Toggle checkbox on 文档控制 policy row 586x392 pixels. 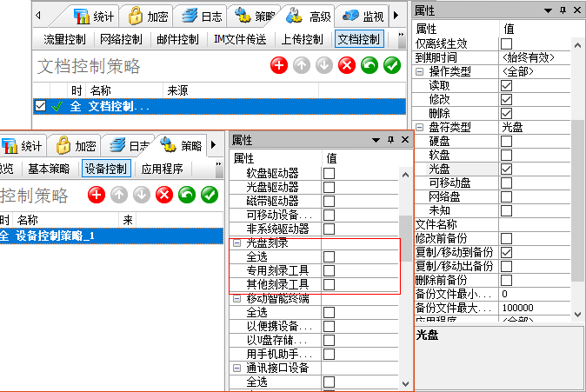pos(40,106)
